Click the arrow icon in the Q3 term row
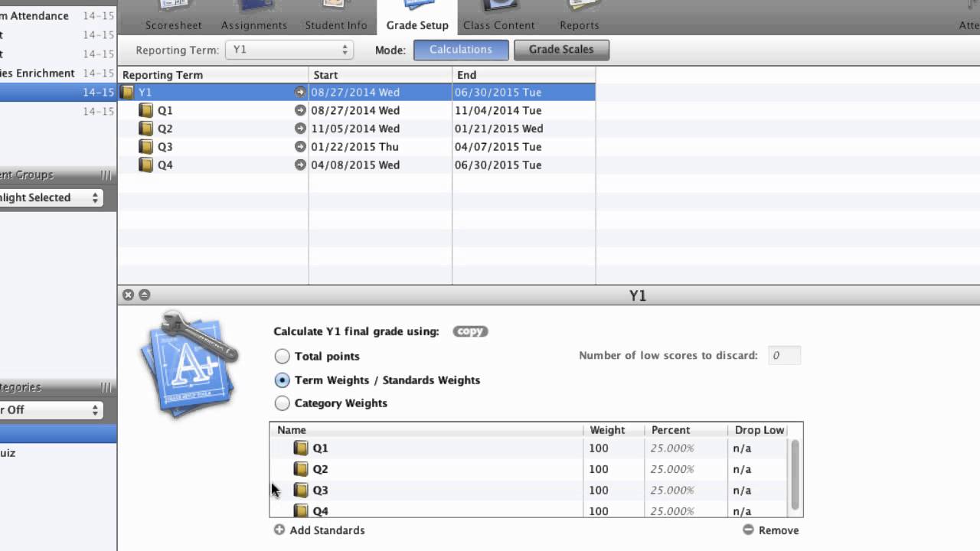 coord(300,147)
